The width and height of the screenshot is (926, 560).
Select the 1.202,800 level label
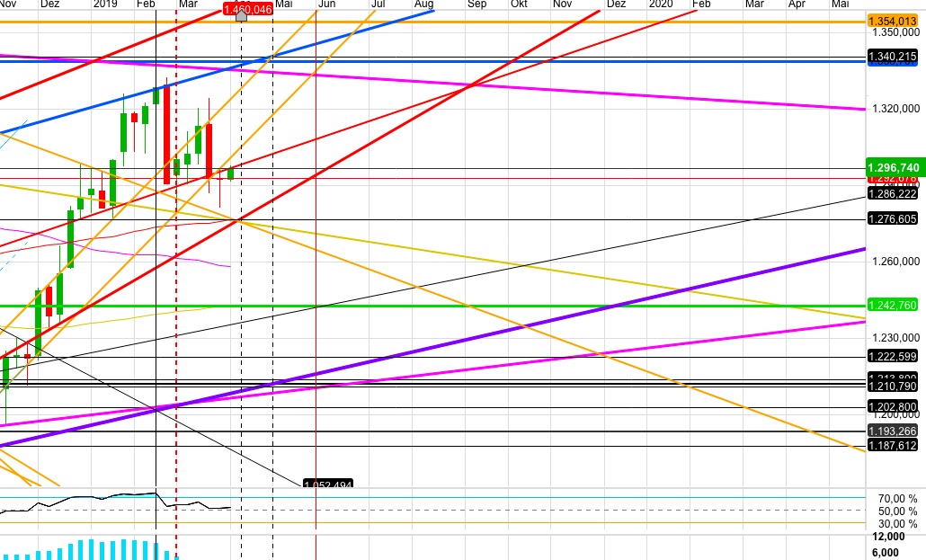[x=893, y=407]
